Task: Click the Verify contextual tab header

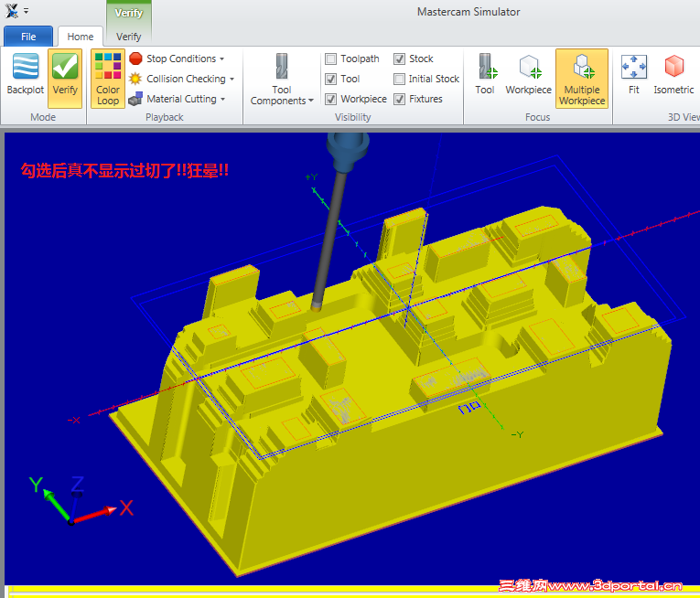Action: pyautogui.click(x=129, y=13)
